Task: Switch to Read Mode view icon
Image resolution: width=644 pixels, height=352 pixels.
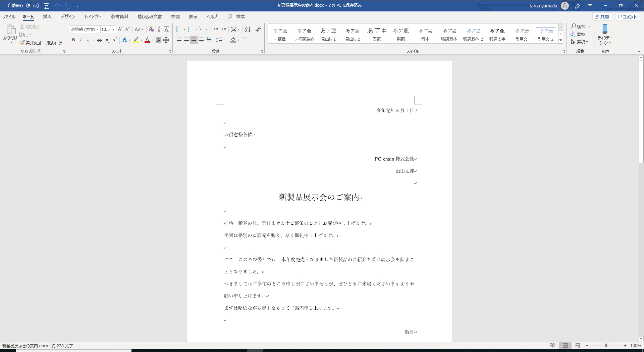Action: 552,345
